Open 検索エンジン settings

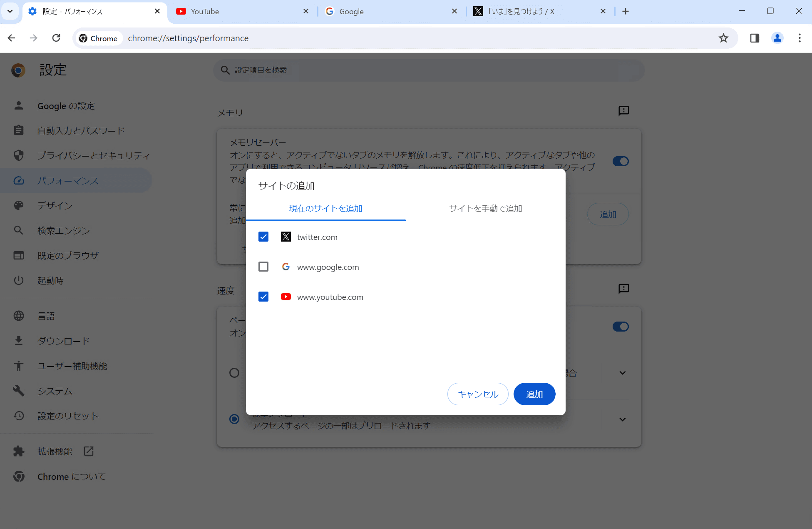(76, 230)
